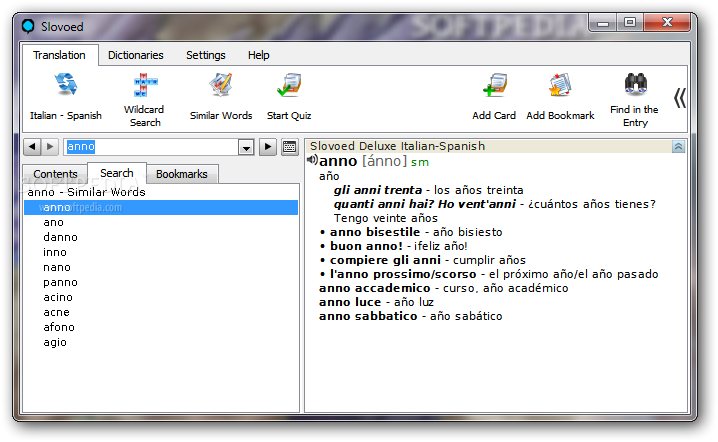Select 'afono' in similar words
The image size is (718, 442).
[59, 327]
